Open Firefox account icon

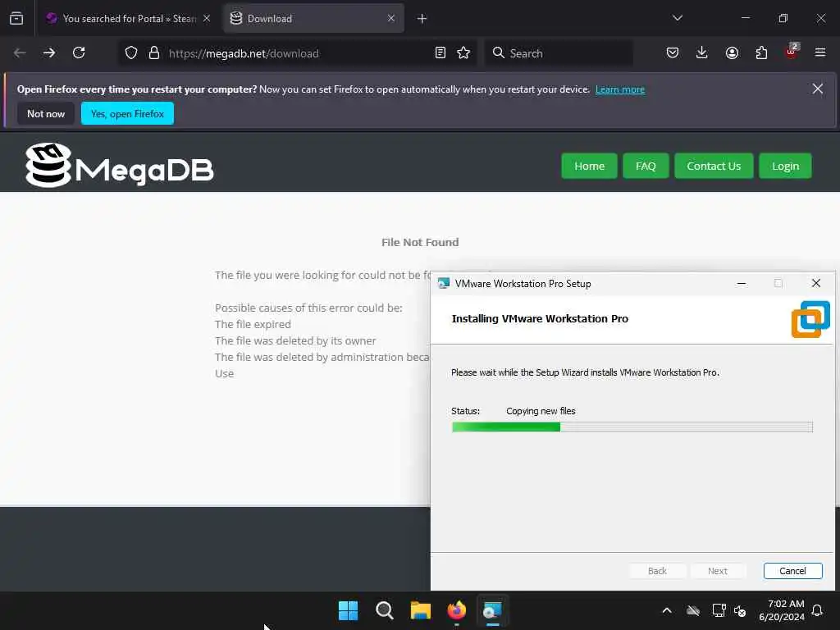(x=732, y=52)
